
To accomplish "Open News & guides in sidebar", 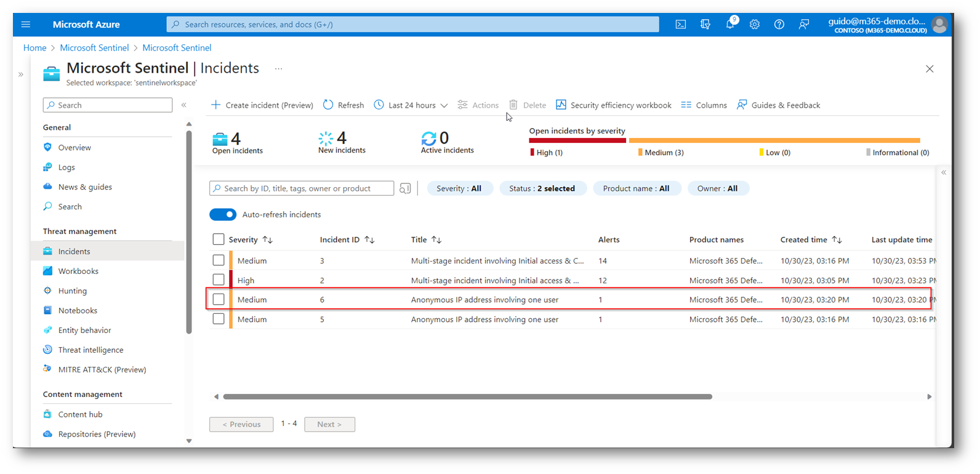I will coord(85,187).
